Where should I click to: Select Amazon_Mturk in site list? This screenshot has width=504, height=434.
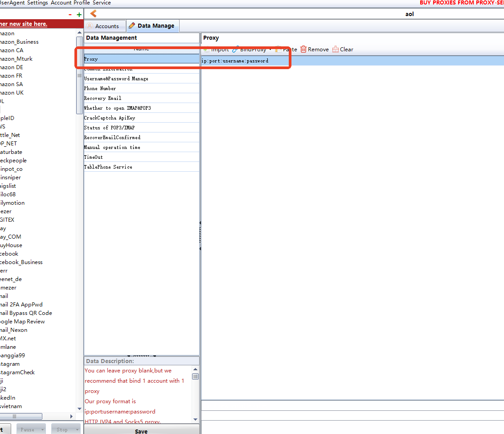coord(16,59)
